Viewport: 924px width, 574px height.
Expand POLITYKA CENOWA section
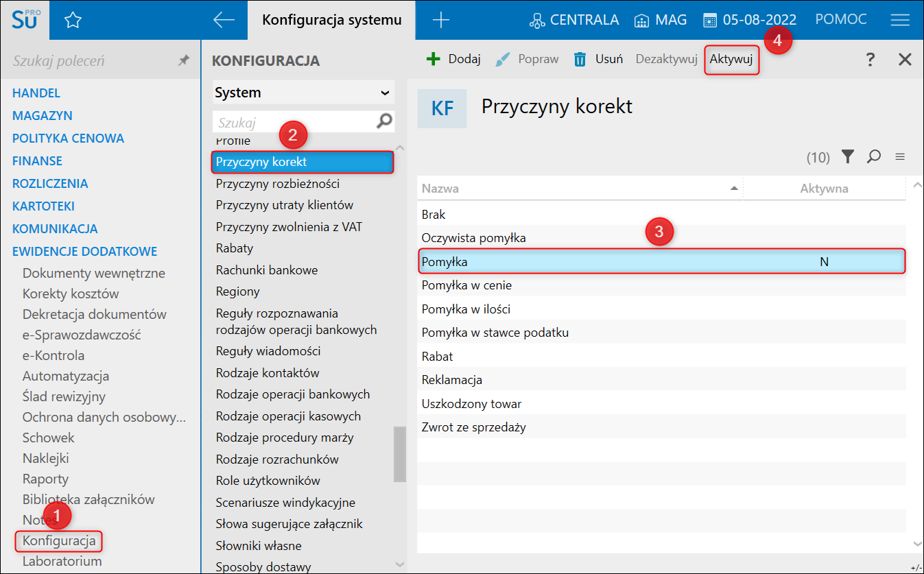(x=68, y=138)
